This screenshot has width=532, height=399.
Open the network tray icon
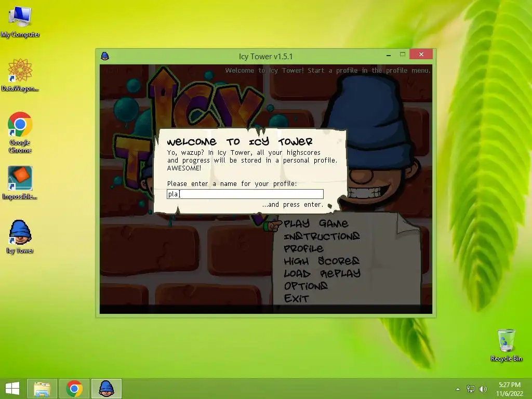[x=471, y=389]
